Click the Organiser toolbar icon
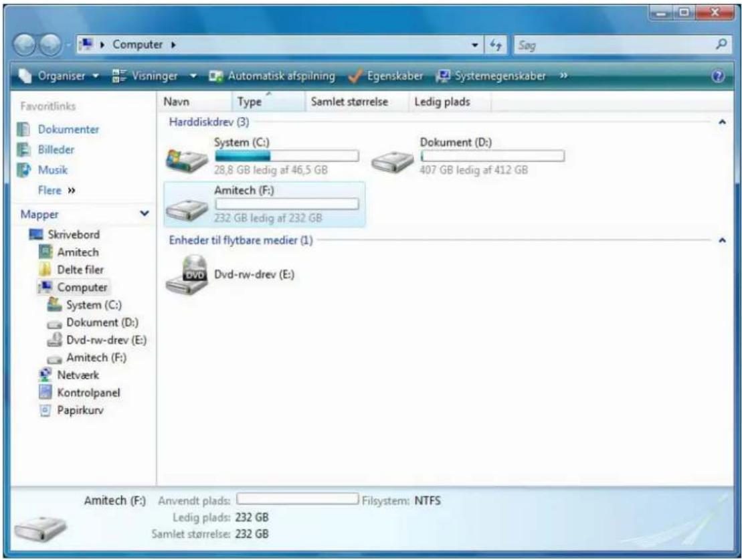Screen dimensions: 742x560 (x=25, y=76)
